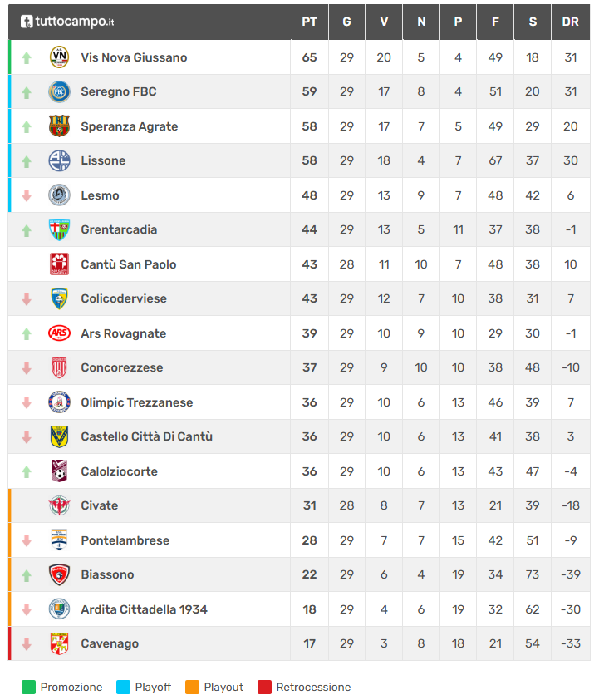Click Speranza Agrate team crest
Image resolution: width=599 pixels, height=700 pixels.
[x=59, y=126]
